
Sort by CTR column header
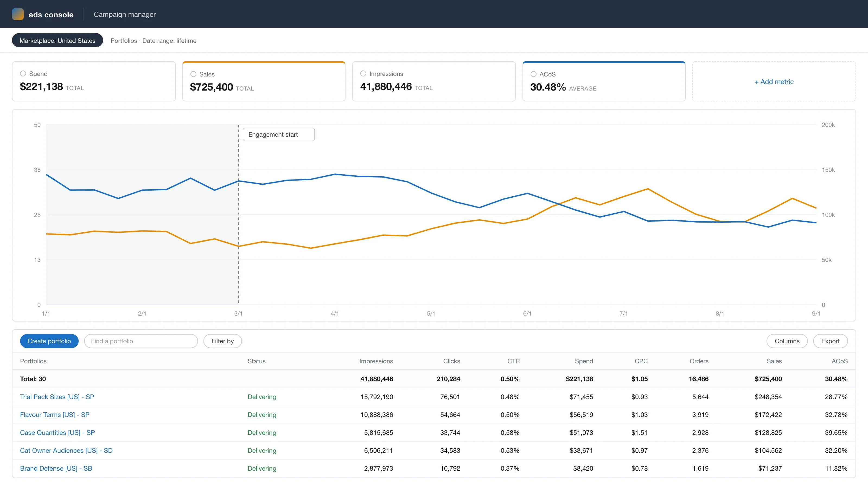pyautogui.click(x=513, y=361)
